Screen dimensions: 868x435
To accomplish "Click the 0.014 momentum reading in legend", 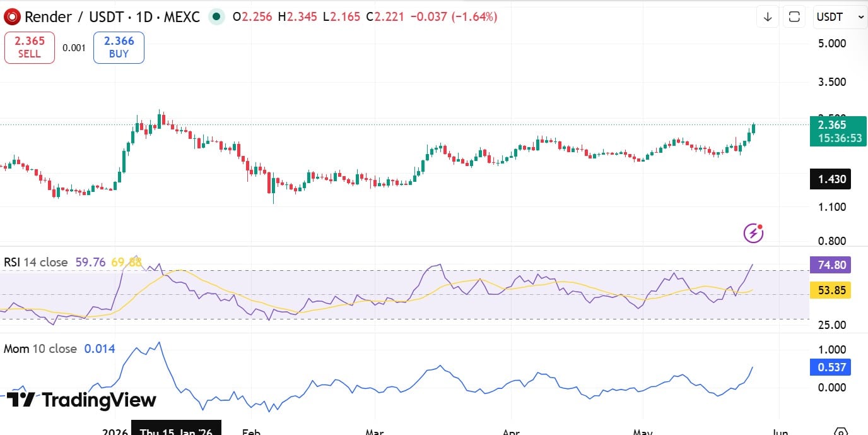I will coord(100,349).
